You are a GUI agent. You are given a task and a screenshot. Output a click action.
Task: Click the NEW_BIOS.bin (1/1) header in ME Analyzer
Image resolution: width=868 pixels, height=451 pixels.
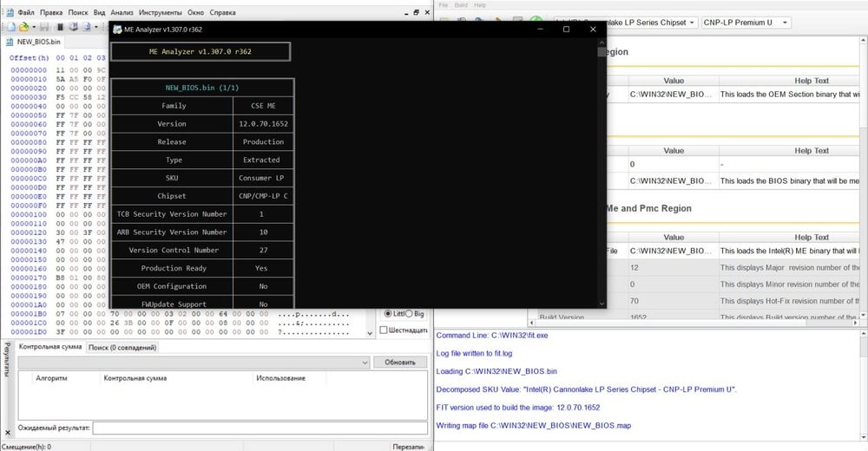click(x=202, y=88)
